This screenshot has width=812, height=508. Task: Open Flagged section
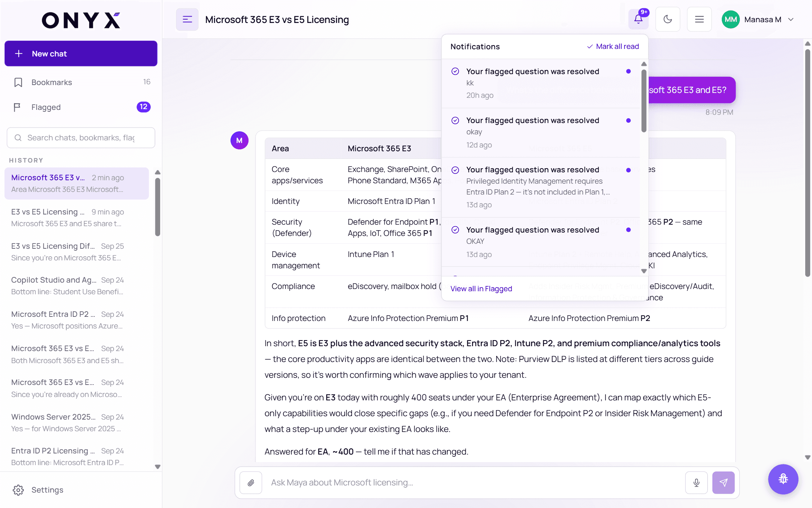point(81,107)
